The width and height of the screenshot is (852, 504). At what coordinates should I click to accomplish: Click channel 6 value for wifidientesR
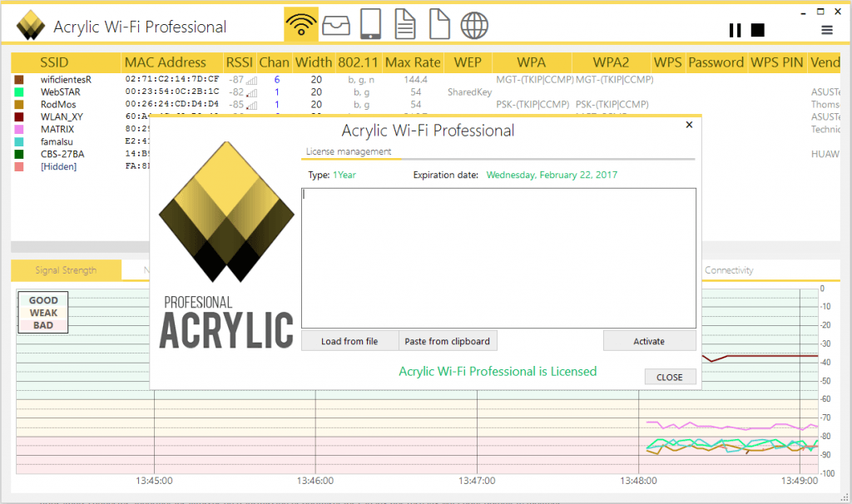coord(277,80)
